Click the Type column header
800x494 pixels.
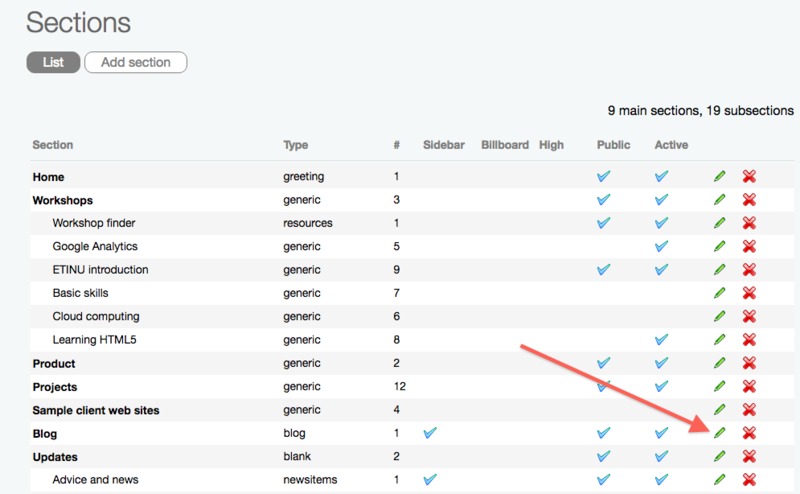pos(296,145)
